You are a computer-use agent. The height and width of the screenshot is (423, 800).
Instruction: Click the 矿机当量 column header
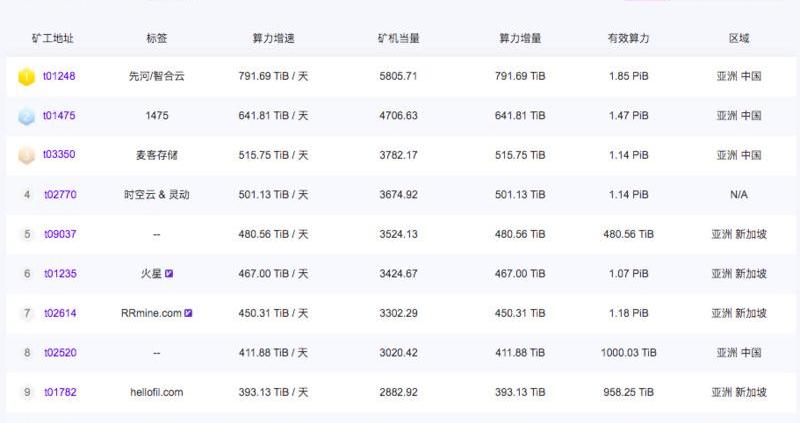(x=399, y=39)
